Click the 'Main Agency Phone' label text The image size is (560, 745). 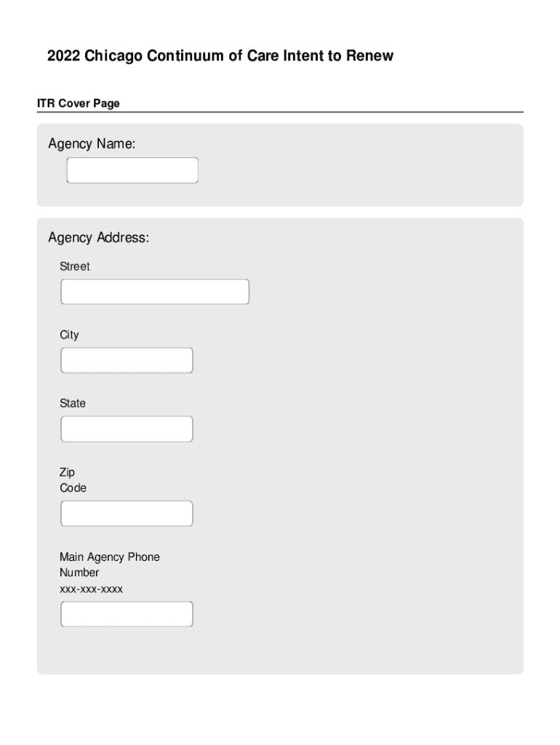(110, 557)
